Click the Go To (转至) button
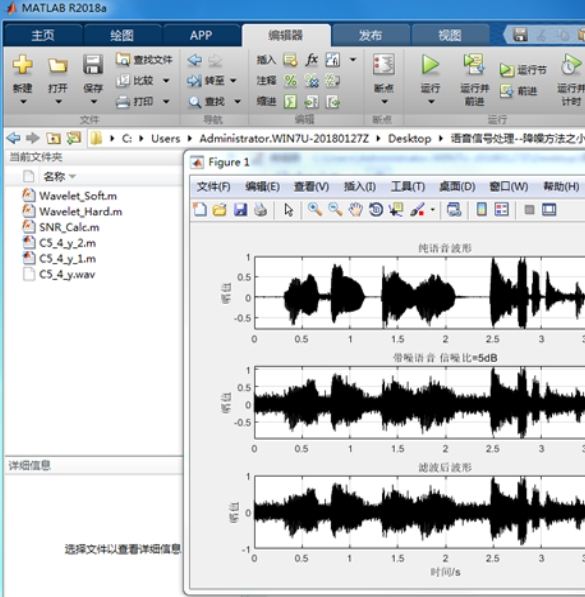 pyautogui.click(x=206, y=80)
